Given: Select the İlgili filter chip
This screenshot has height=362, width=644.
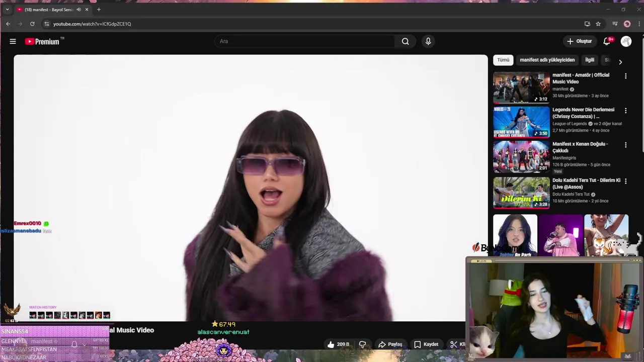Looking at the screenshot, I should click(590, 60).
